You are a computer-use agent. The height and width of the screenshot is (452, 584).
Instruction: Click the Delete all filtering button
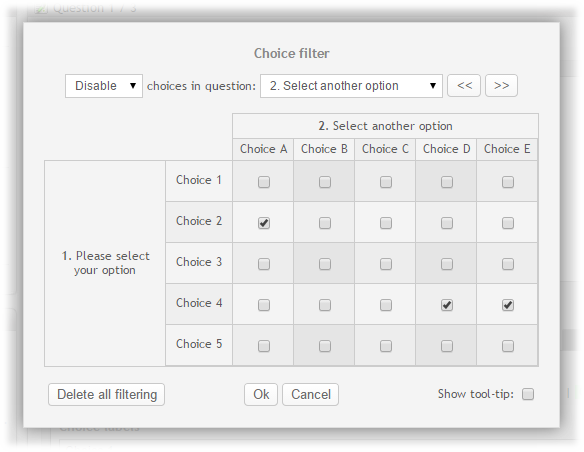tap(107, 394)
